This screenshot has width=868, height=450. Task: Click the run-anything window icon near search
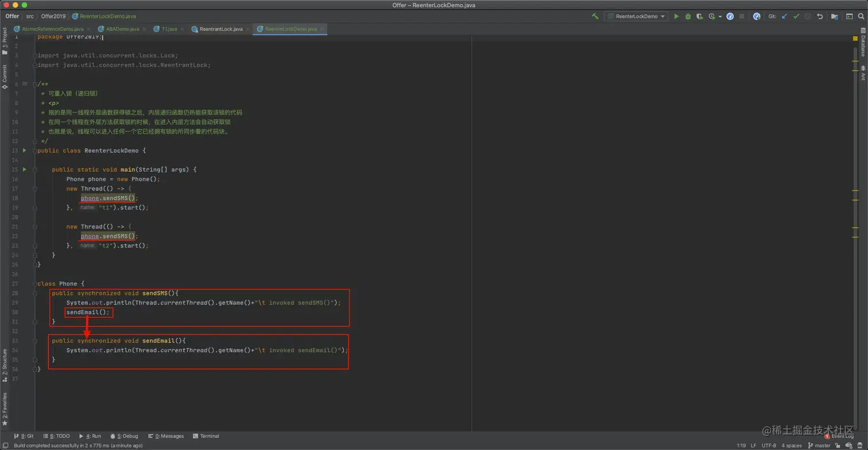(850, 16)
